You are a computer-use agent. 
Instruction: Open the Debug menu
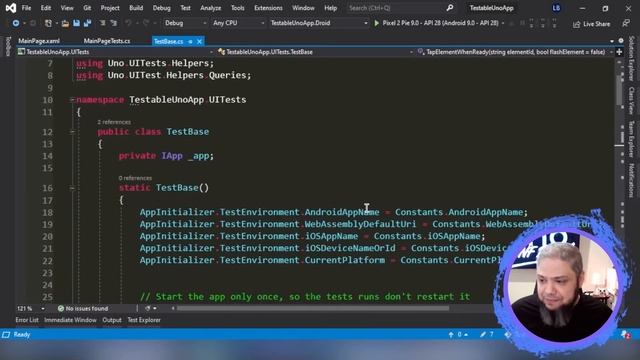[x=161, y=8]
